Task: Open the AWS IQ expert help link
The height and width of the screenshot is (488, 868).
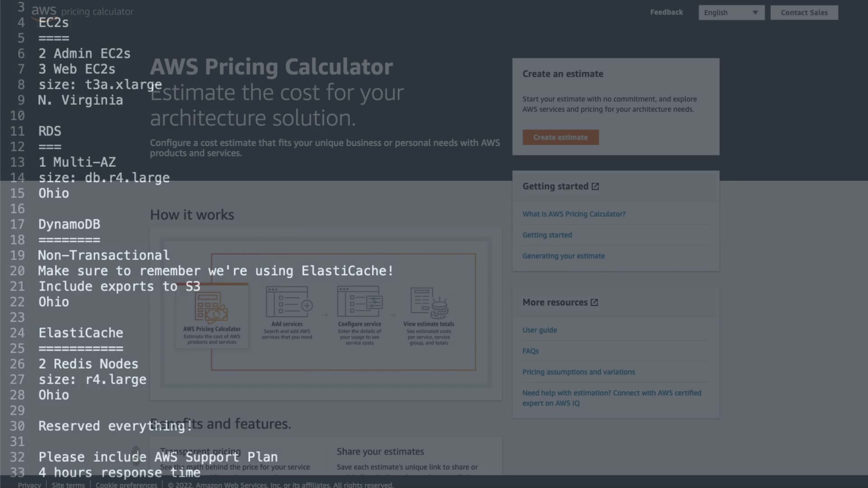Action: 612,398
